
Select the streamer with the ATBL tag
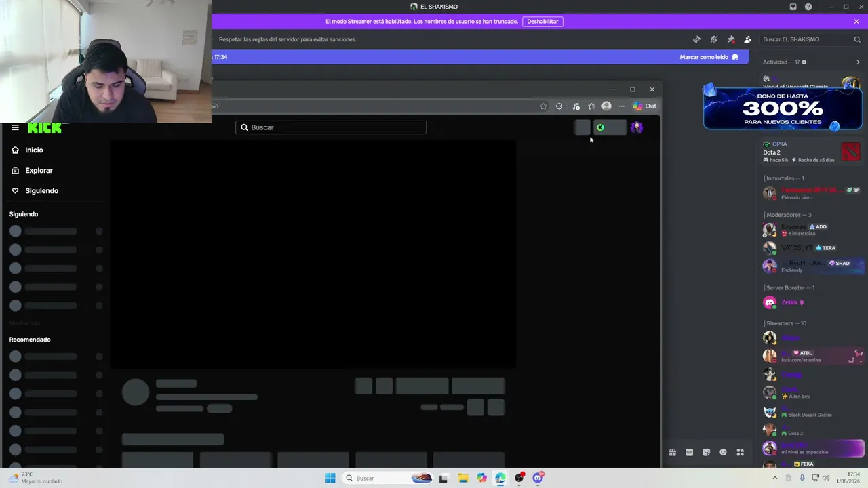811,356
